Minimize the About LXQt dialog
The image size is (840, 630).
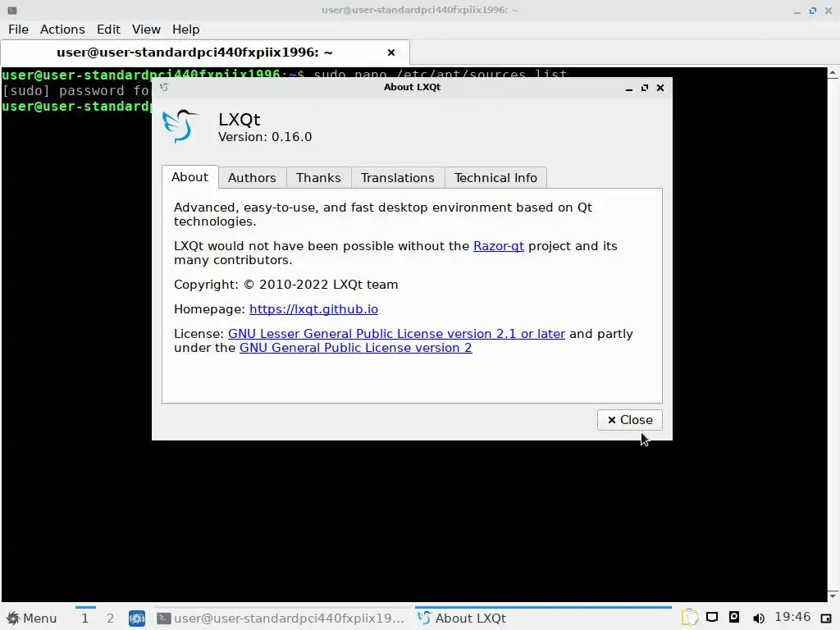click(629, 88)
